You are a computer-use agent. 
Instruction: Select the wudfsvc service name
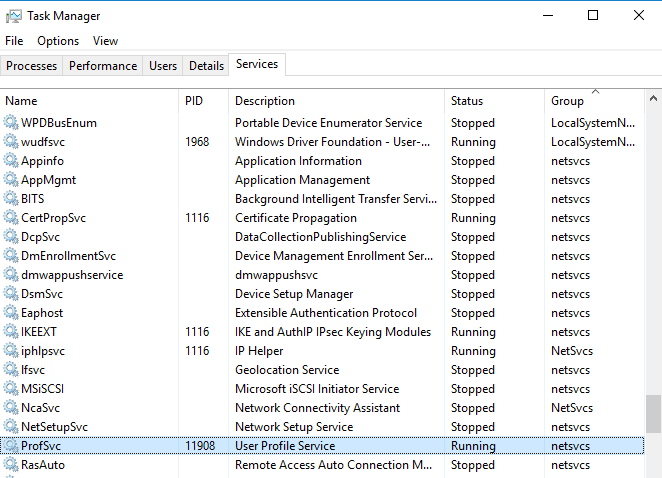[x=43, y=142]
